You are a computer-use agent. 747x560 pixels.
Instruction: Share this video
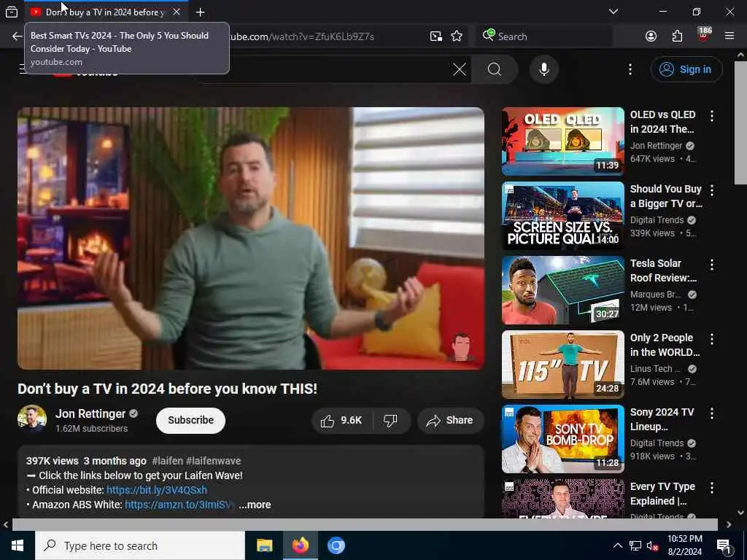coord(450,421)
